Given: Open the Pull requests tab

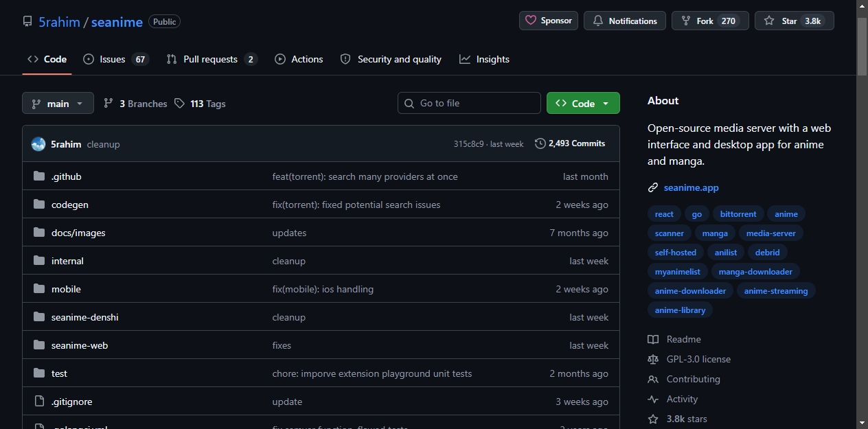Looking at the screenshot, I should pyautogui.click(x=212, y=59).
